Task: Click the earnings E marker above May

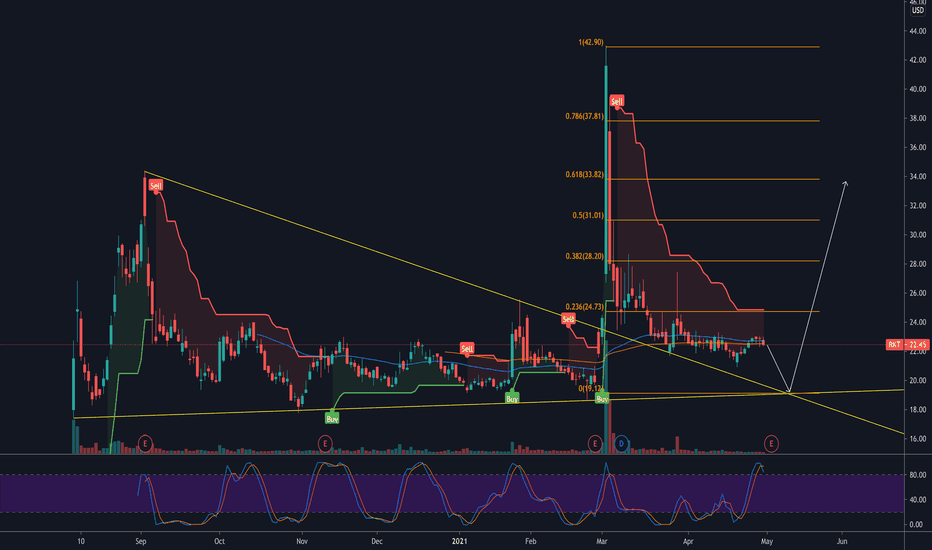Action: pos(771,443)
